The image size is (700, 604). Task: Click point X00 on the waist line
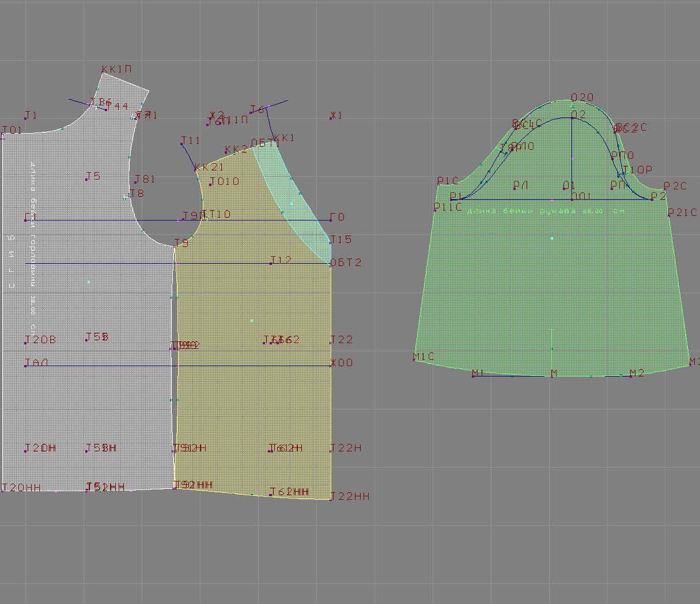tap(331, 366)
